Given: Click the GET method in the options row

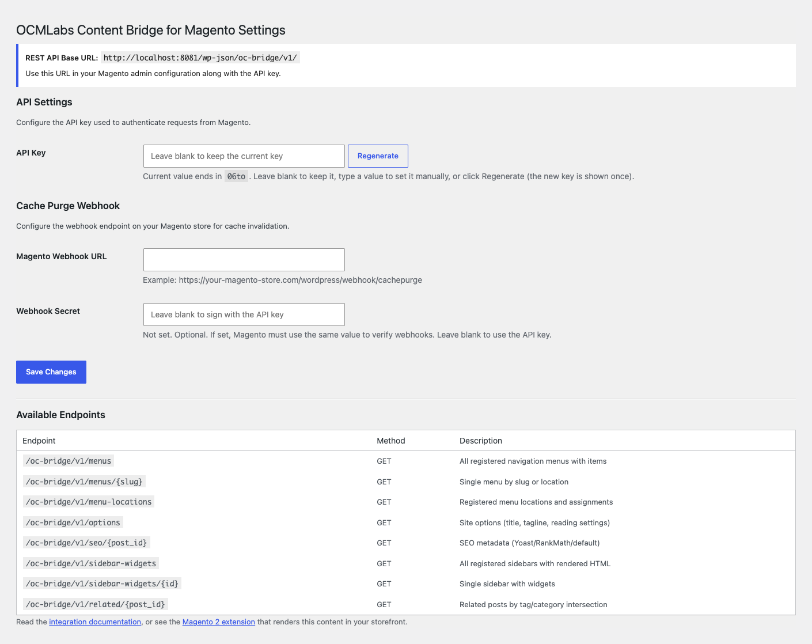Looking at the screenshot, I should coord(384,523).
